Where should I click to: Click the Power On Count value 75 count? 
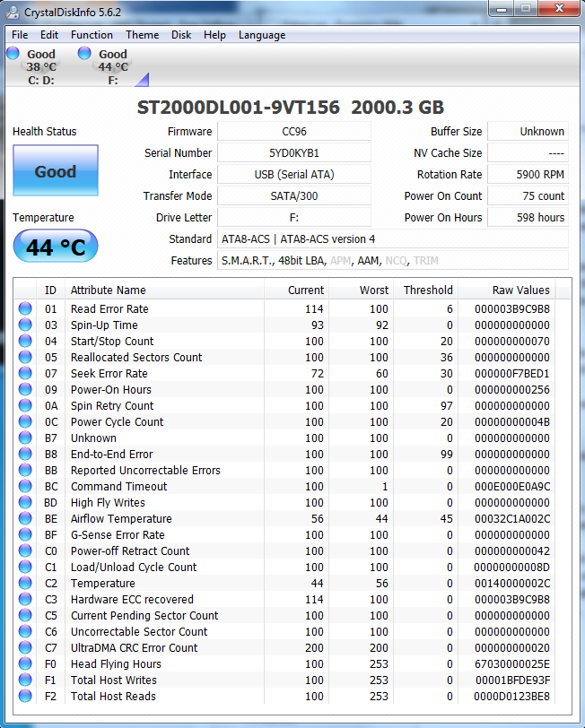coord(528,196)
